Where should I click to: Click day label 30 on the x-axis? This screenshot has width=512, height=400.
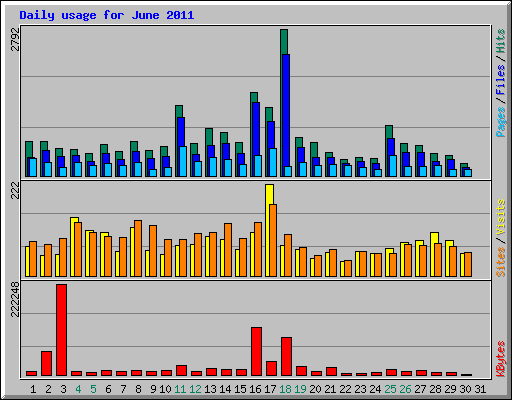465,389
